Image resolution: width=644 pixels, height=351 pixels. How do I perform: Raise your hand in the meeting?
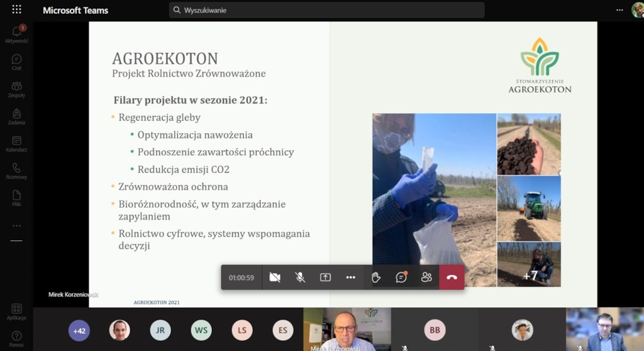(x=376, y=277)
